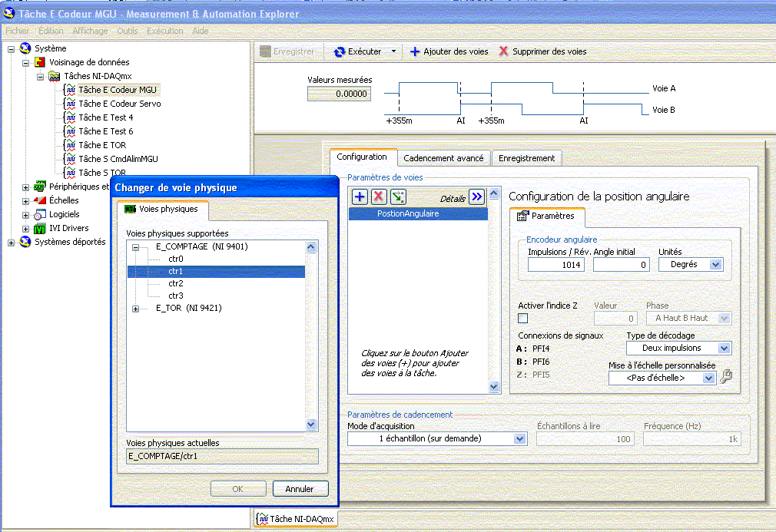Screen dimensions: 776x532
Task: Click the Tâche E Codeur Servo task icon
Action: (70, 104)
